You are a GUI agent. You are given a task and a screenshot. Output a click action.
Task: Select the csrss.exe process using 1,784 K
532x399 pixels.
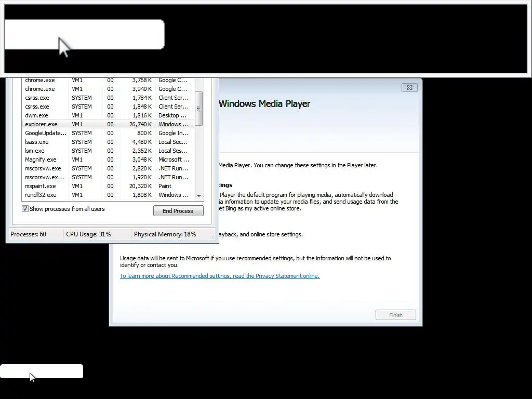click(109, 98)
